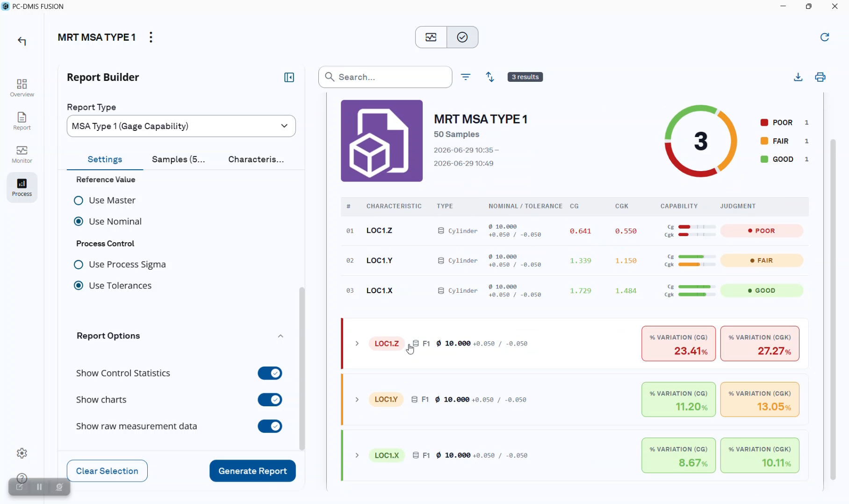
Task: Click the Report Builder panel scrollbar
Action: click(302, 368)
